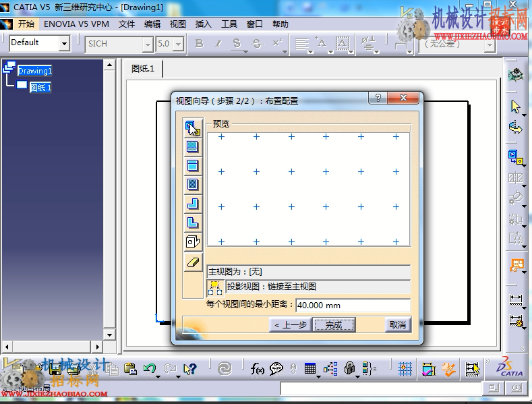Open the SICH font name dropdown
The width and height of the screenshot is (532, 404).
[x=148, y=44]
